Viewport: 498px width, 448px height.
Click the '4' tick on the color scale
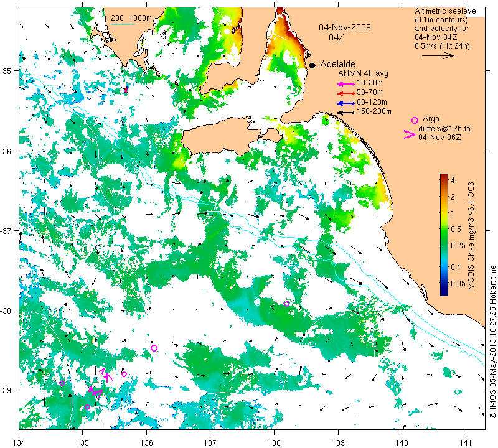coord(453,180)
